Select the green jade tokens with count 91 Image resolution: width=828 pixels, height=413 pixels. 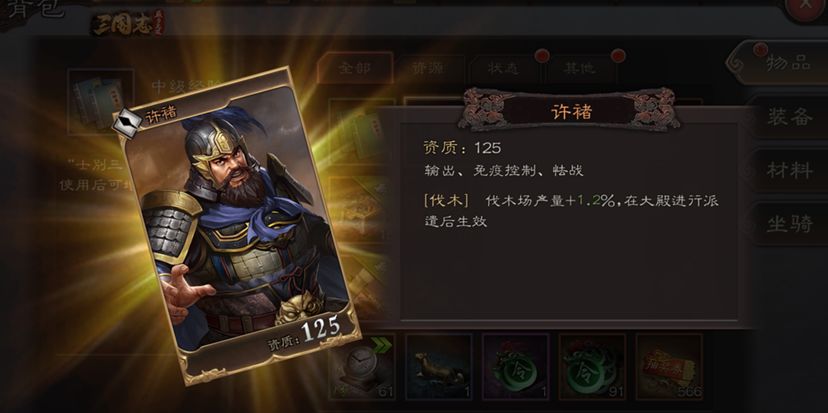click(592, 367)
